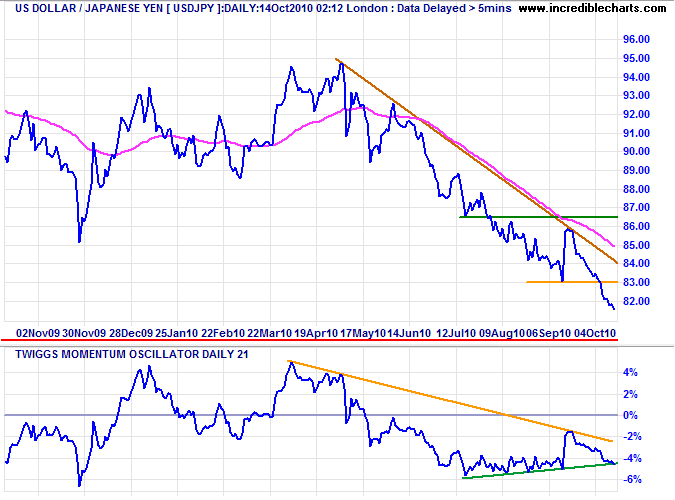
Task: Click the 90.00 price axis label
Action: (636, 151)
